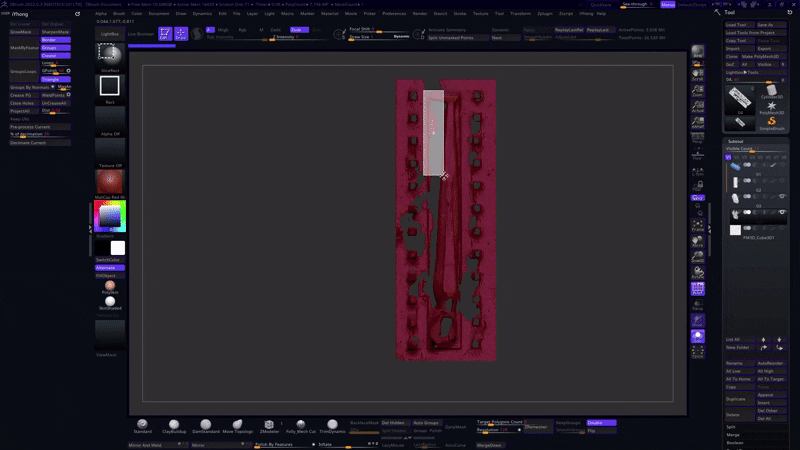This screenshot has width=800, height=450.
Task: Click the Close Holes button
Action: [x=23, y=103]
